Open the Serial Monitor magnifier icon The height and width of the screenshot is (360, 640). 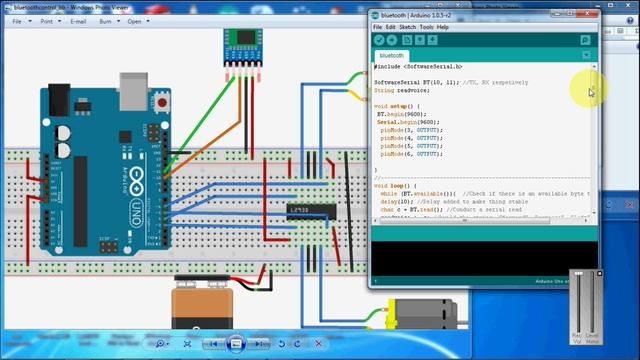[x=585, y=40]
